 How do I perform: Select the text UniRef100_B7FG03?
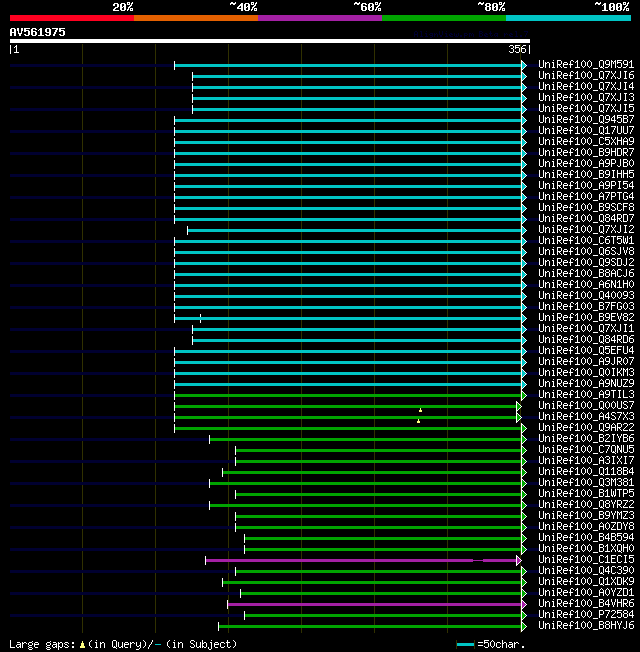tap(586, 306)
